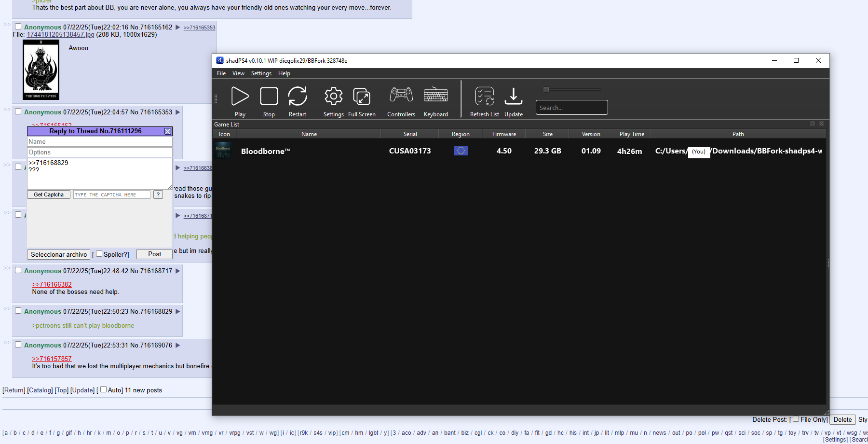Click the shadPS4 title bar app icon
Viewport: 868px width, 444px height.
pos(220,60)
